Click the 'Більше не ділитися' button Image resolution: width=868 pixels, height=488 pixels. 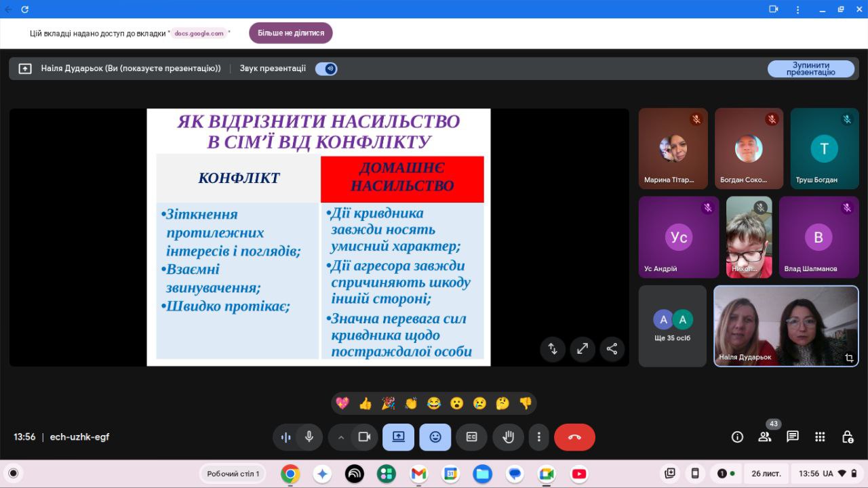click(290, 33)
